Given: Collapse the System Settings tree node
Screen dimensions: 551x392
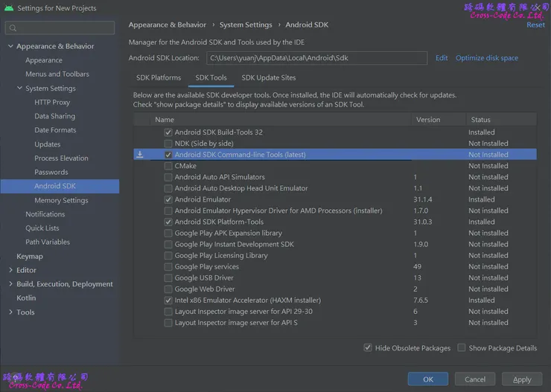Looking at the screenshot, I should pyautogui.click(x=19, y=89).
